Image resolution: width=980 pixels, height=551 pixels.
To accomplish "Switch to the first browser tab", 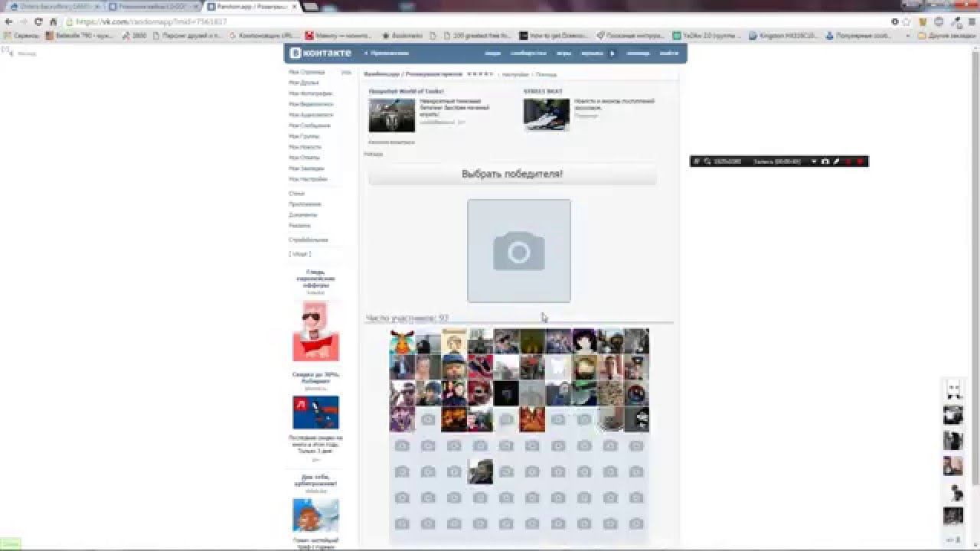I will point(54,6).
